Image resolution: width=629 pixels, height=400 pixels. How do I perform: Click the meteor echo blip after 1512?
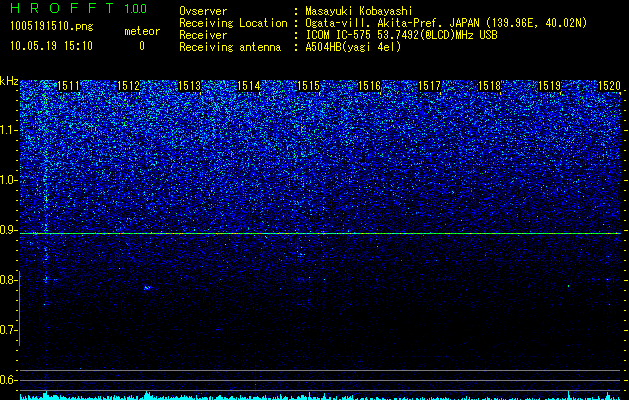[148, 288]
